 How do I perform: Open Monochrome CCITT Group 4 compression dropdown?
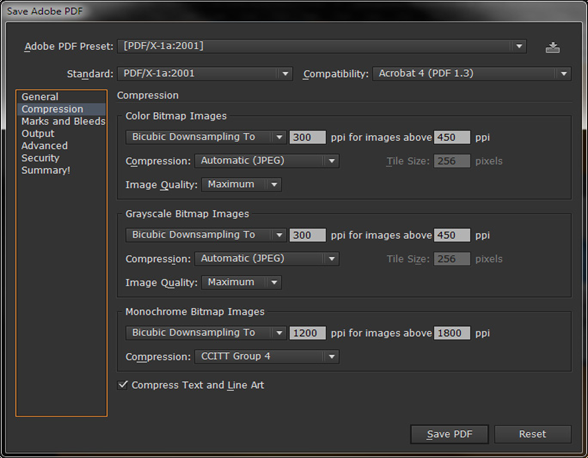tap(267, 356)
